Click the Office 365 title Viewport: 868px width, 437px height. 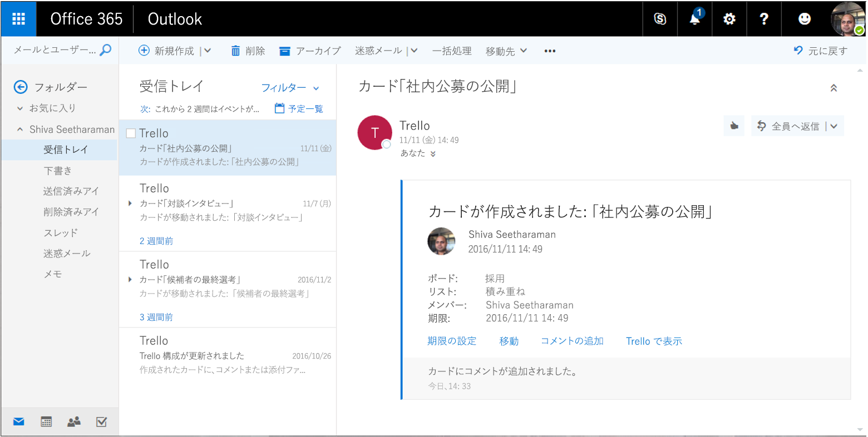click(x=86, y=19)
